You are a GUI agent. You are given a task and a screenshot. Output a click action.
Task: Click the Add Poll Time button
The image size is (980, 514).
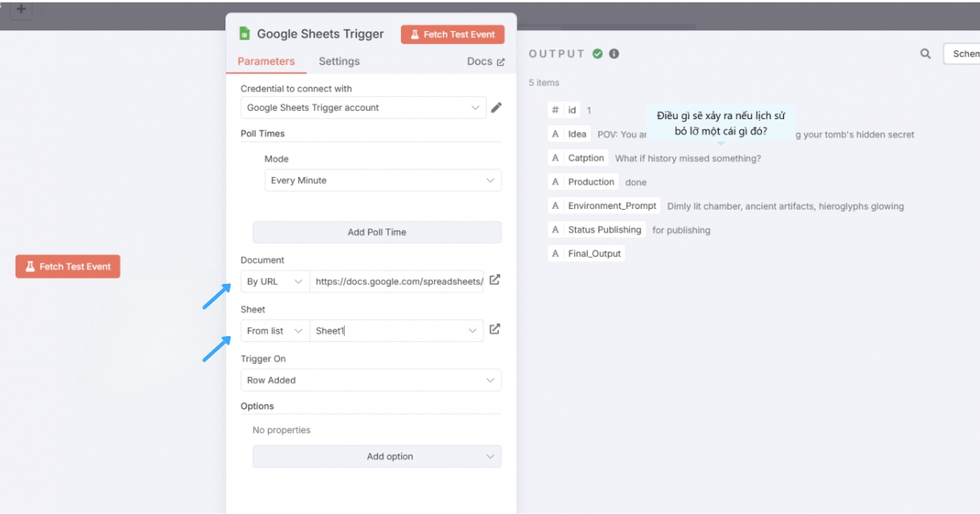[377, 232]
